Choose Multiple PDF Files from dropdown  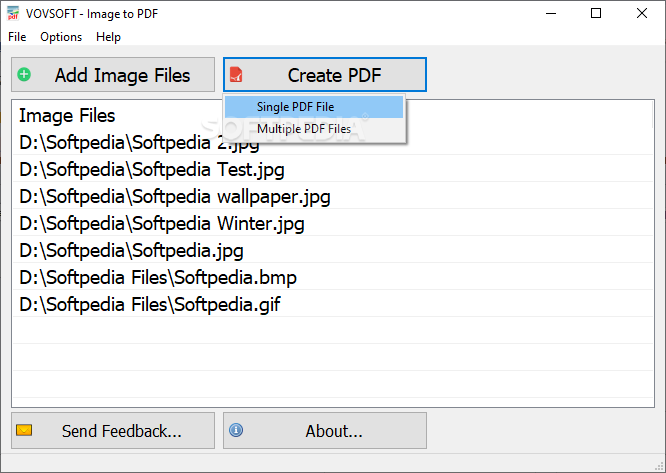314,129
